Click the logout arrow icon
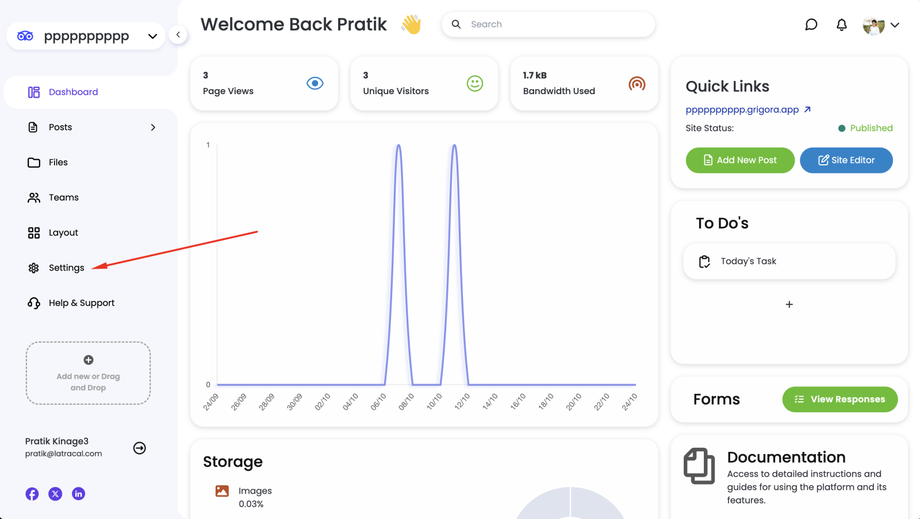The image size is (920, 519). coord(139,448)
